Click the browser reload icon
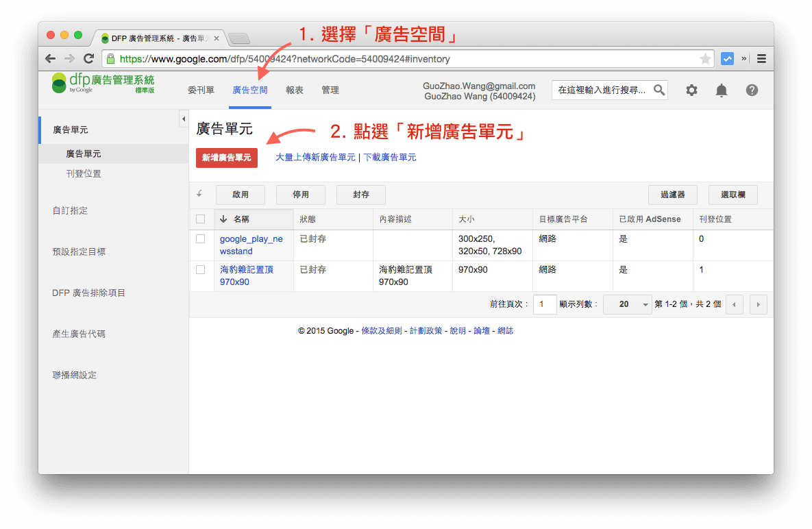812x529 pixels. (x=88, y=58)
